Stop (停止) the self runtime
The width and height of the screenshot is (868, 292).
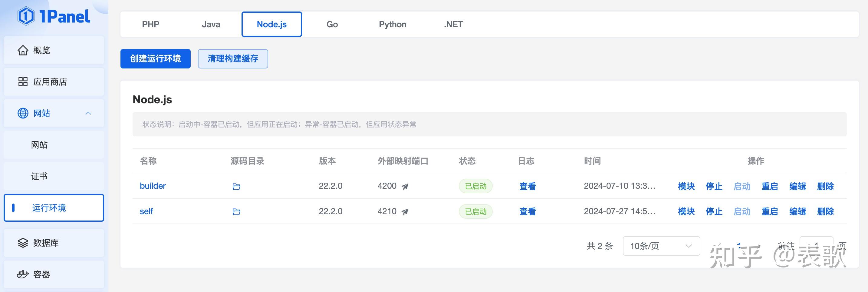714,211
